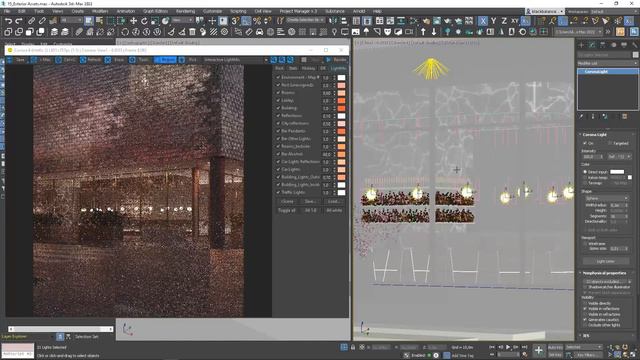
Task: Enable the Targeted checkbox
Action: [x=610, y=143]
